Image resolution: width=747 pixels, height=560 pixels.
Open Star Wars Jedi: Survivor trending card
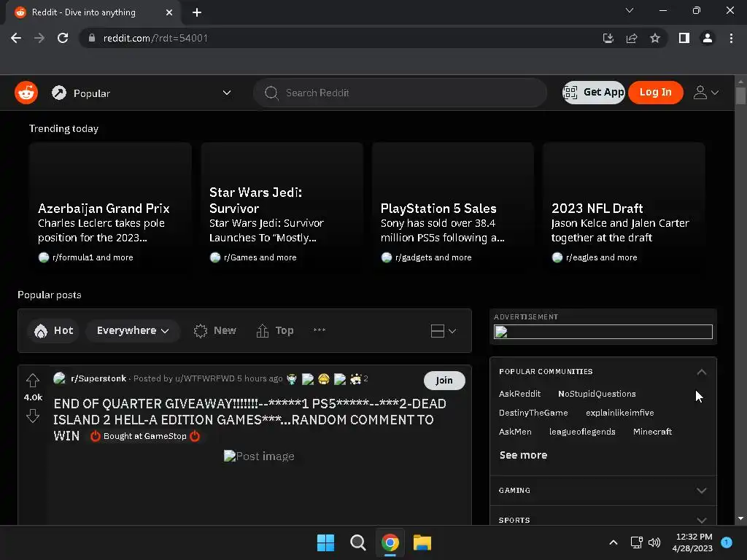[x=282, y=208]
